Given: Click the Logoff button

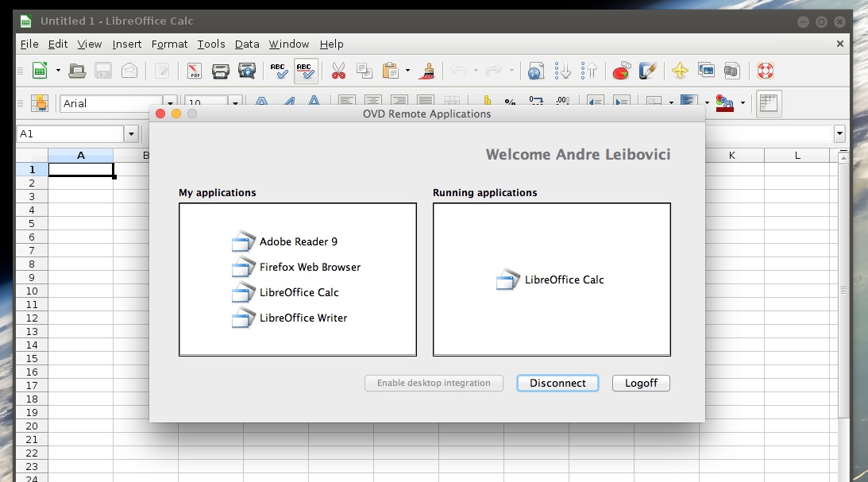Looking at the screenshot, I should (x=641, y=383).
